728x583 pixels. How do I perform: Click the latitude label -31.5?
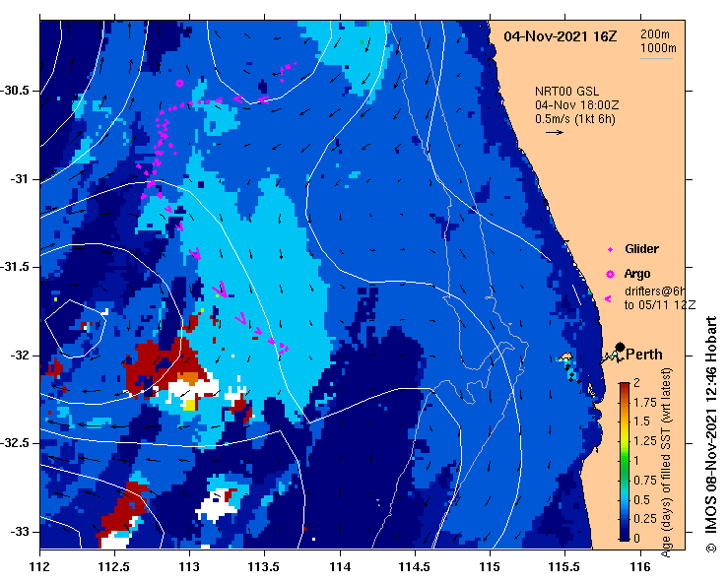click(x=16, y=267)
